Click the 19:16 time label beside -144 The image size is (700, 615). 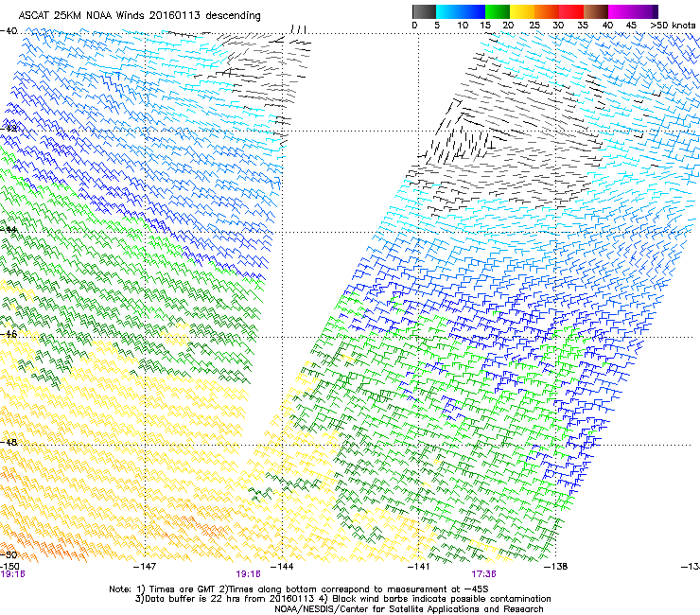pos(248,574)
